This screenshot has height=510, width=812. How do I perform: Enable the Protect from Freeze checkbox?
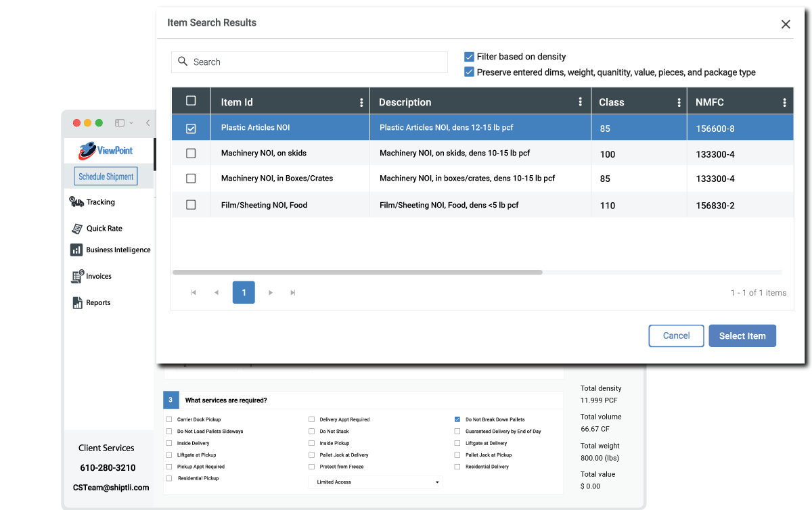click(x=312, y=467)
